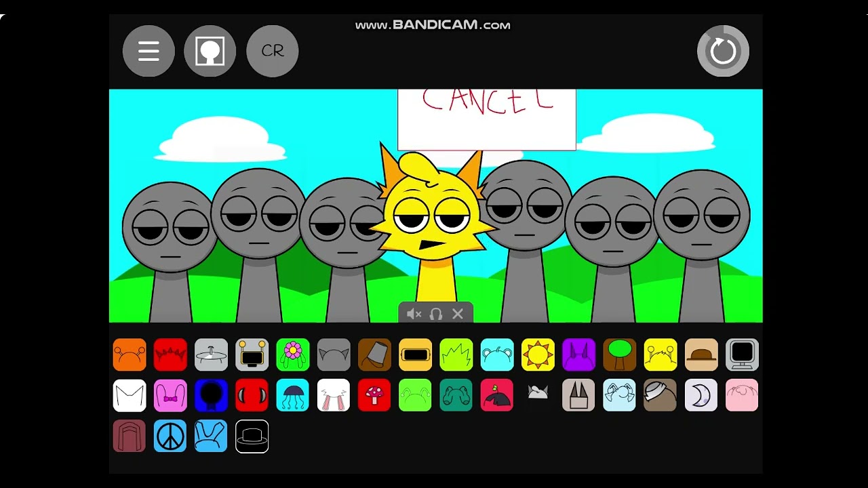Select the blue bunny-ears sound icon
The width and height of the screenshot is (868, 488).
[x=211, y=436]
